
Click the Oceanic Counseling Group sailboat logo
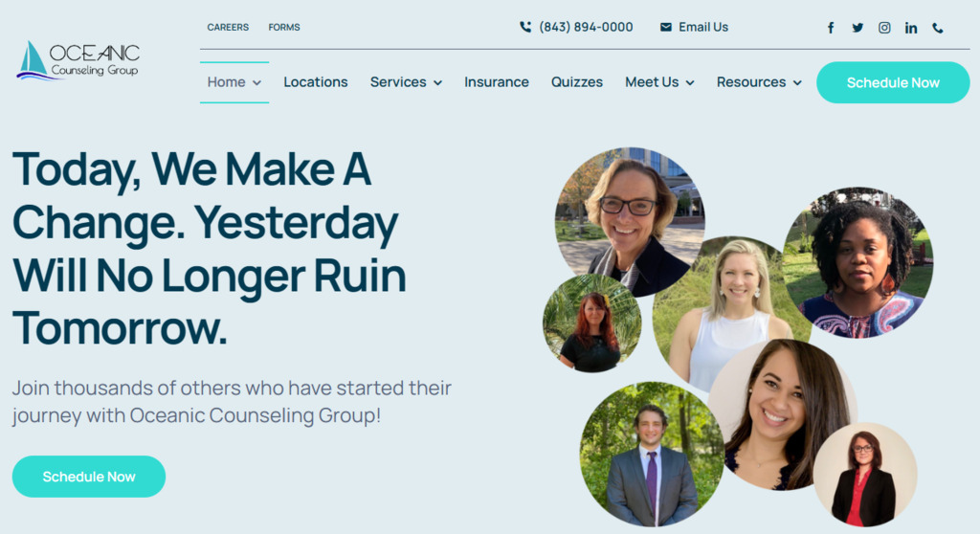78,61
